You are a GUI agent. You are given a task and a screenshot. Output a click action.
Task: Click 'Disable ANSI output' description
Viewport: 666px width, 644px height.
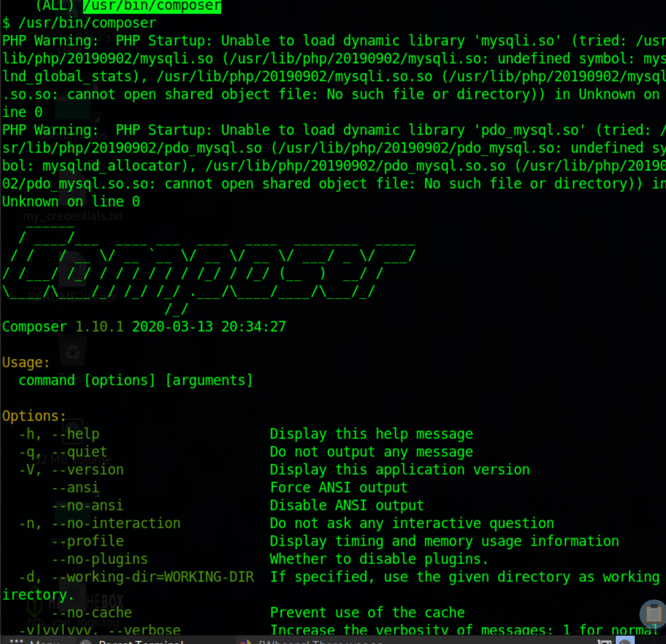pos(347,505)
